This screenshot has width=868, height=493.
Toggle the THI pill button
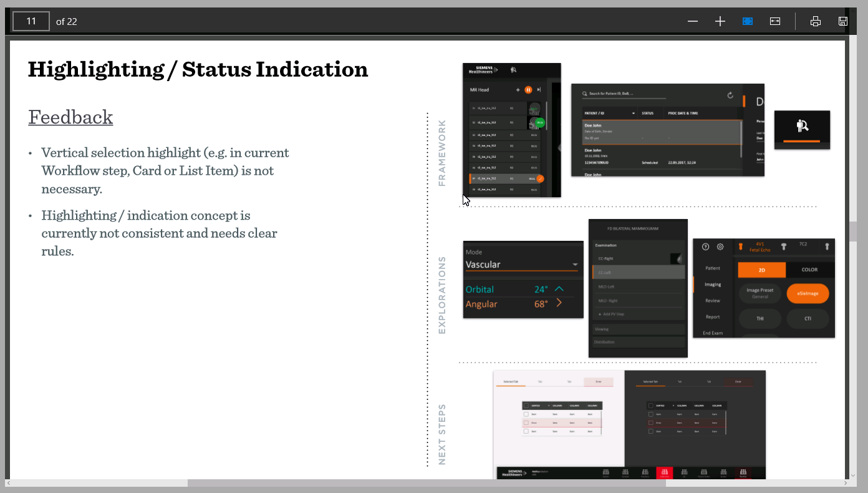click(760, 318)
